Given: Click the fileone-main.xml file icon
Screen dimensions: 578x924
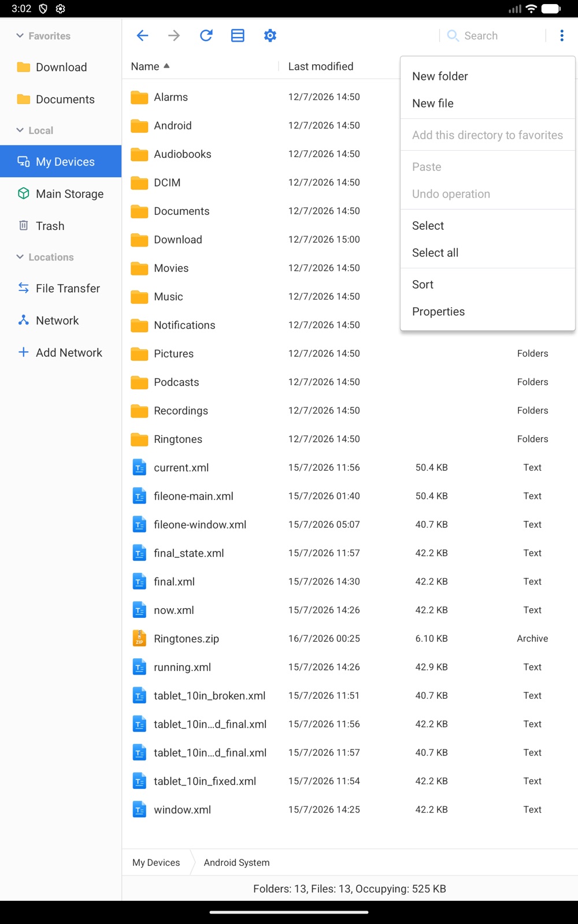Looking at the screenshot, I should pos(139,496).
